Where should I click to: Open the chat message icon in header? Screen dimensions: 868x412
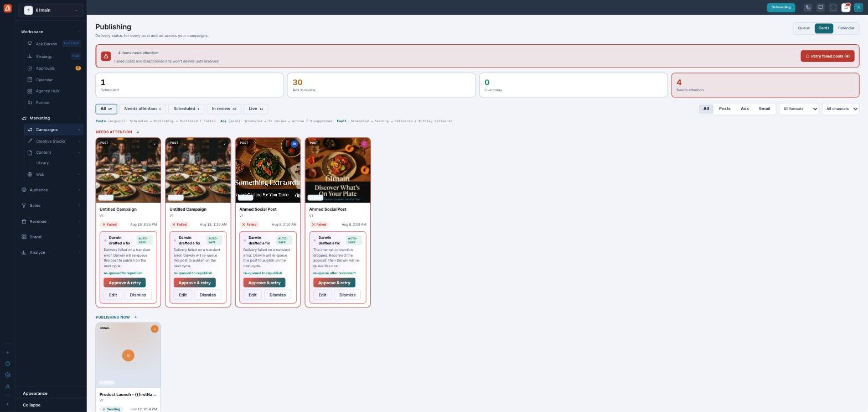[x=820, y=7]
